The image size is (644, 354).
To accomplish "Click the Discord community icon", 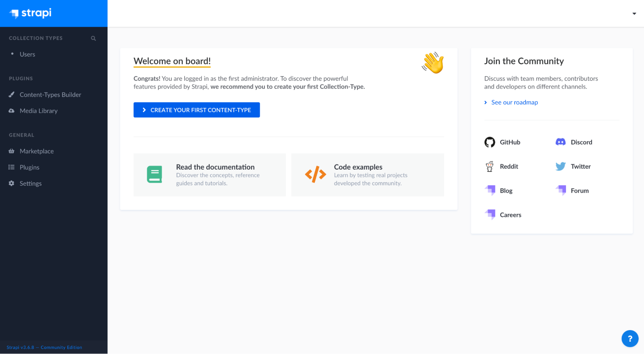I will point(561,142).
